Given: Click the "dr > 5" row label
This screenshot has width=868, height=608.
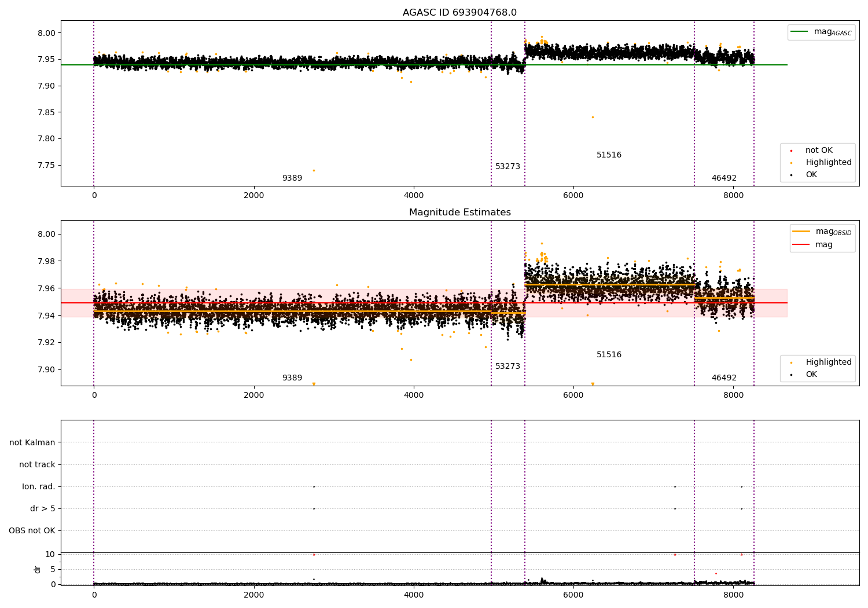Looking at the screenshot, I should pyautogui.click(x=43, y=509).
